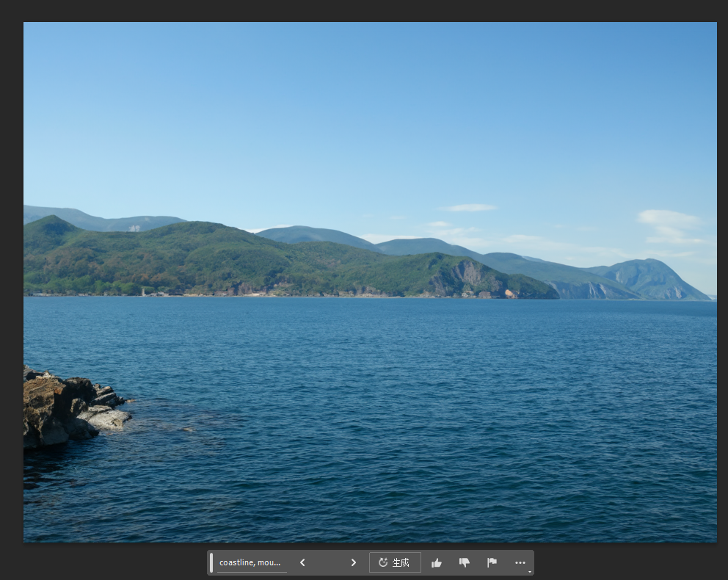Click the thumbs up rating icon
This screenshot has width=728, height=580.
(x=437, y=562)
